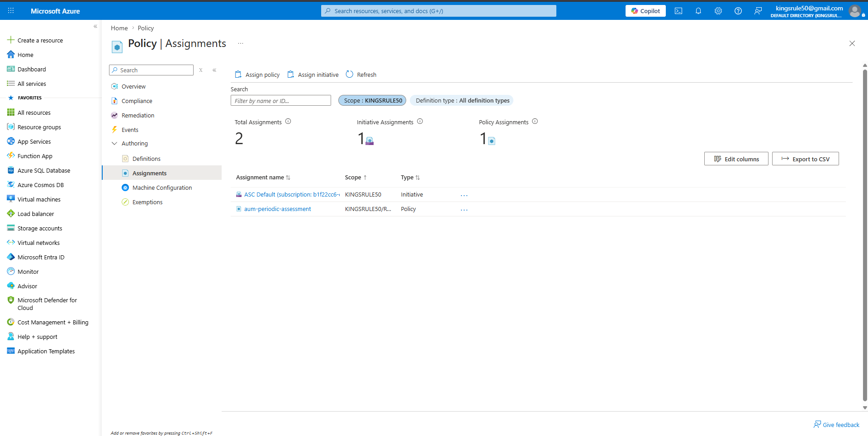This screenshot has width=868, height=436.
Task: Open the aum-periodic-assessment assignment
Action: [277, 209]
